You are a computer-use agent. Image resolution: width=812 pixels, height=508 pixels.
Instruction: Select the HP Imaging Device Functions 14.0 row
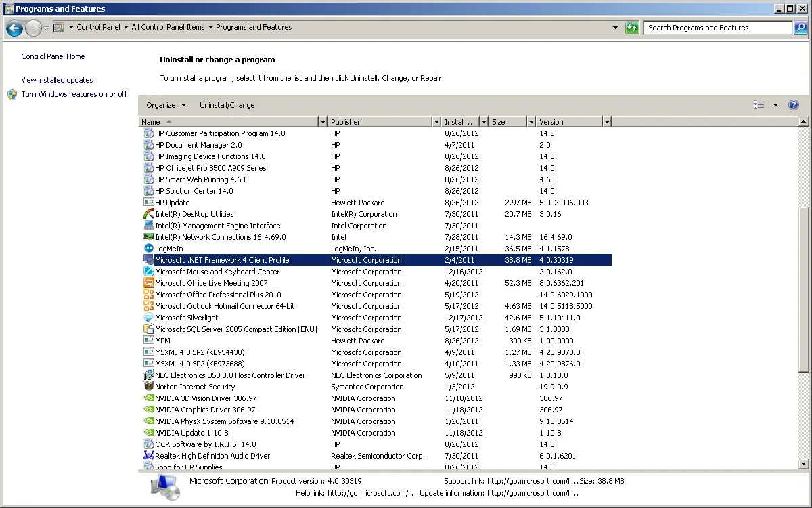[x=376, y=156]
